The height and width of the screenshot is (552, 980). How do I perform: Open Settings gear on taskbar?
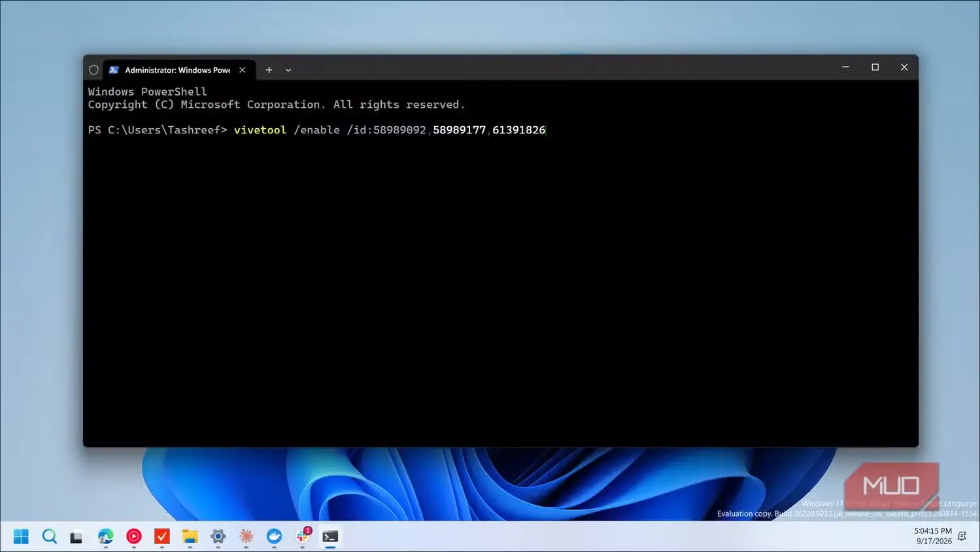click(x=218, y=536)
